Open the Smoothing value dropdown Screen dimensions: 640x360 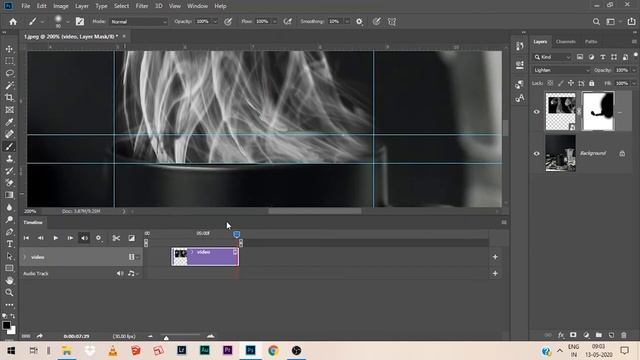click(347, 22)
